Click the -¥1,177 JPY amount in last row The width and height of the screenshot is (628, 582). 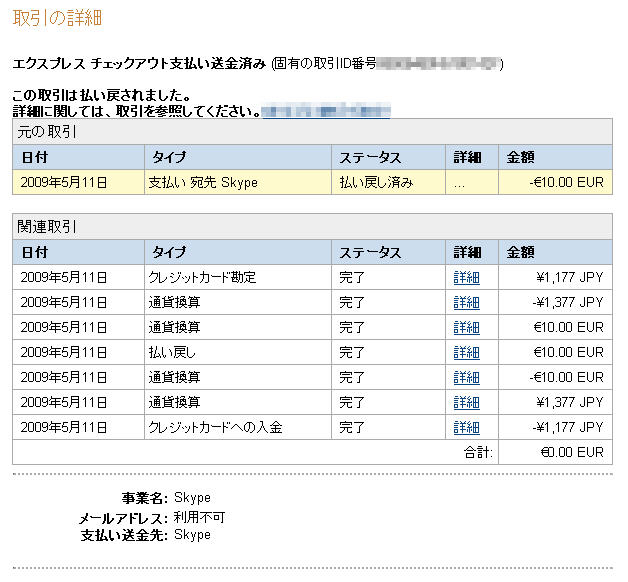click(568, 427)
